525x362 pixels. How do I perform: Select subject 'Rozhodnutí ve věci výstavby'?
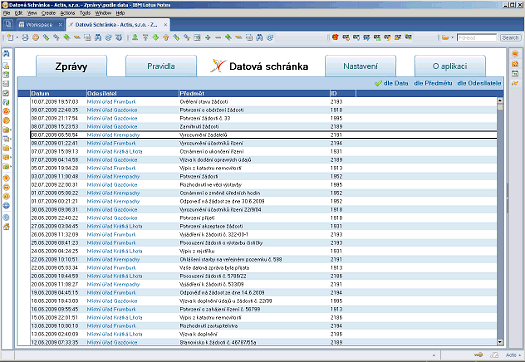(x=210, y=185)
